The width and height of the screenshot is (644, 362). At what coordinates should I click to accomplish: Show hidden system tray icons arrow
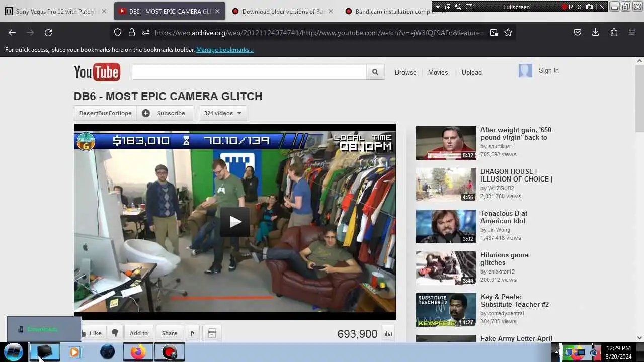pos(556,352)
